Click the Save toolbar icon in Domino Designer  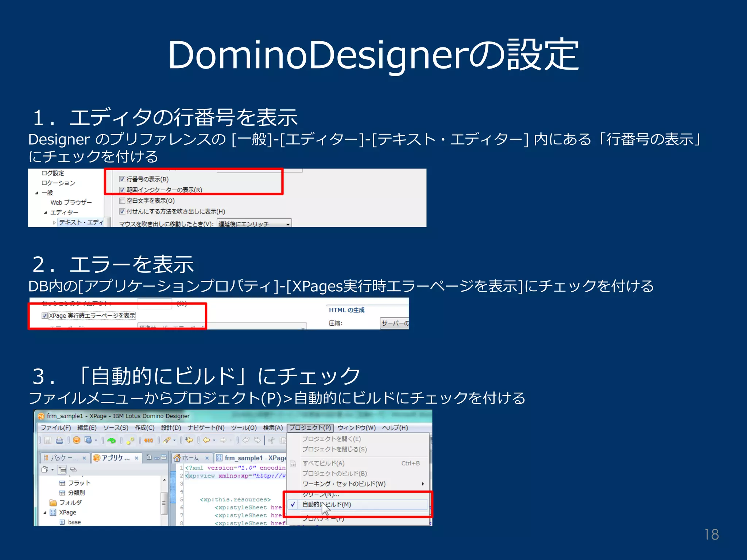48,440
